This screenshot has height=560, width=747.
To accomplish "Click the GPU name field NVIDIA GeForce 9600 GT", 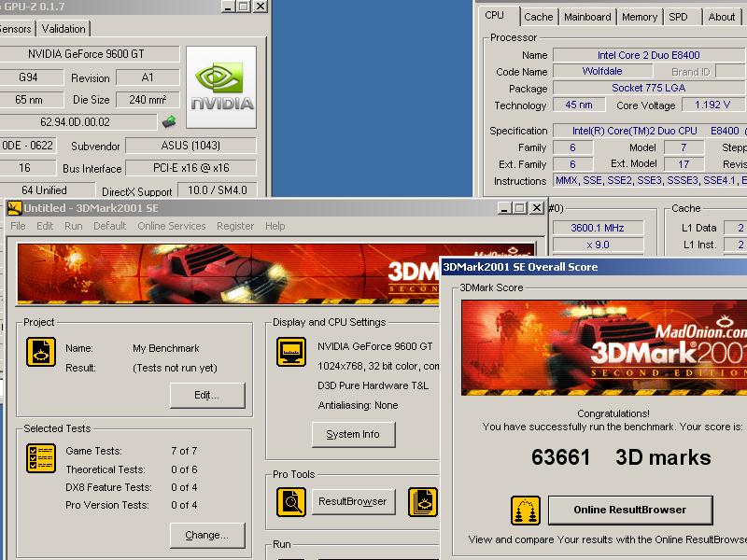I will point(90,54).
